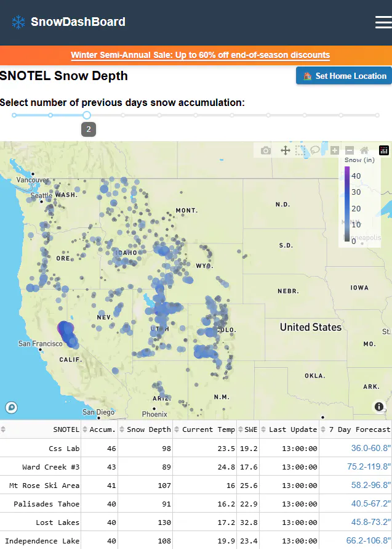The image size is (392, 549).
Task: Select the Pan tool on map
Action: click(x=286, y=150)
